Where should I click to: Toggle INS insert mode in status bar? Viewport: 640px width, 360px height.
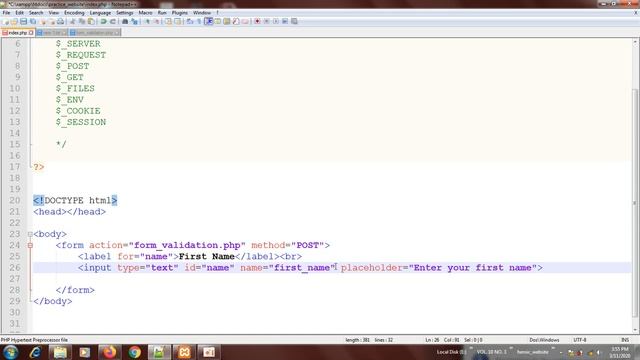tap(625, 340)
